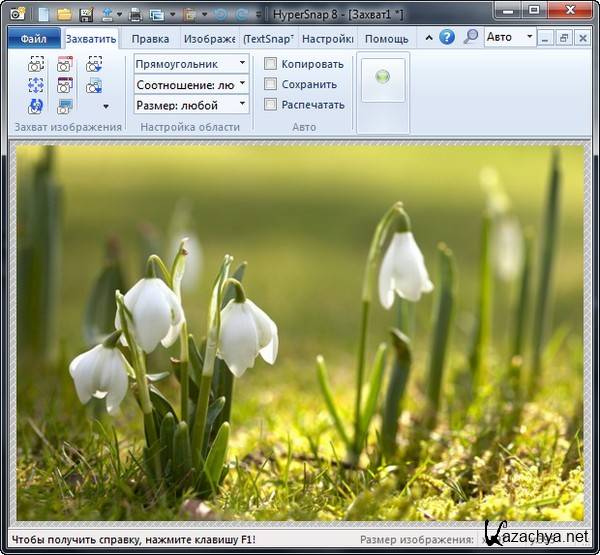Open the Авто zoom combo box
This screenshot has width=600, height=555.
(x=510, y=37)
